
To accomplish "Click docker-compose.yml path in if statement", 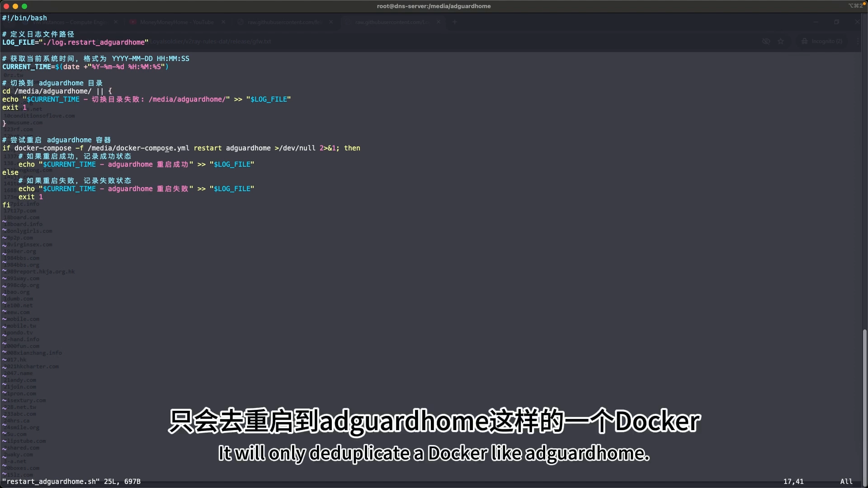I will pos(139,148).
